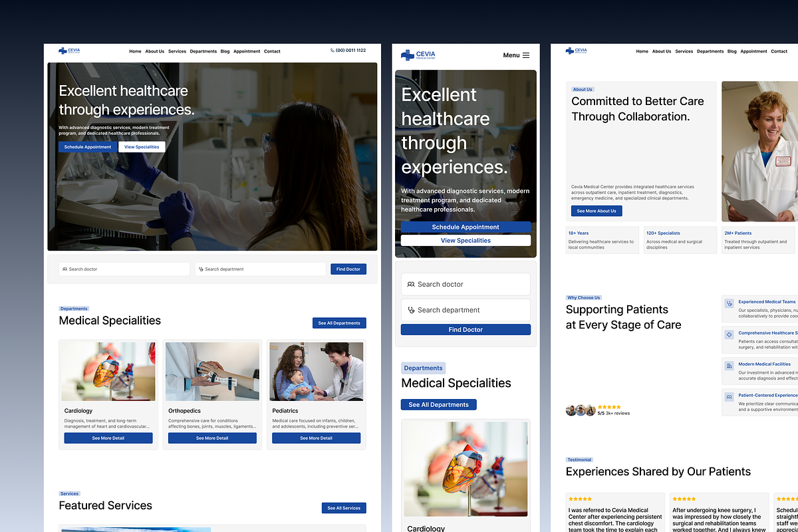This screenshot has width=798, height=532.
Task: Click the See More About Us button
Action: [597, 211]
